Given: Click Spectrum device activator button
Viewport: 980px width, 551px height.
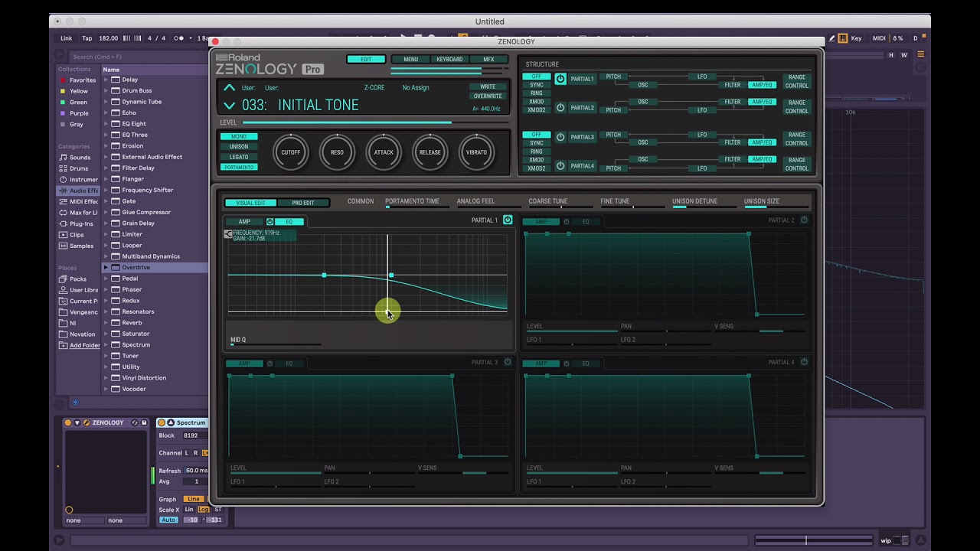Looking at the screenshot, I should click(162, 422).
